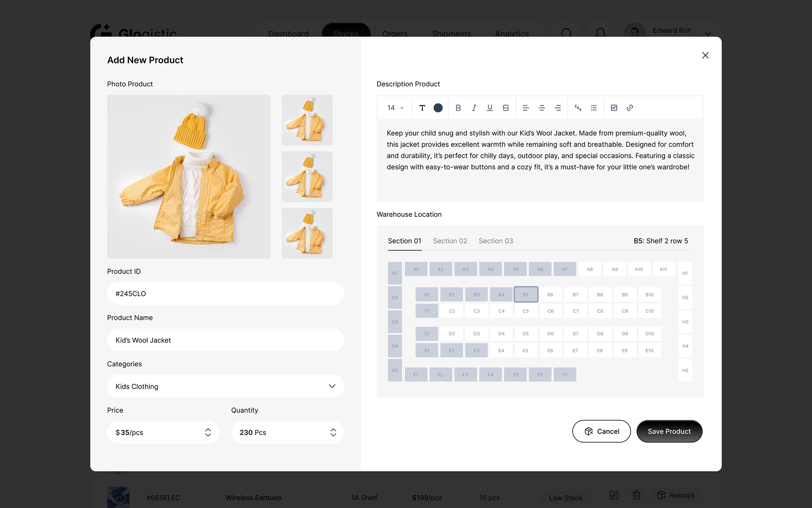Viewport: 812px width, 508px height.
Task: Add a hyperlink via link icon
Action: 630,108
